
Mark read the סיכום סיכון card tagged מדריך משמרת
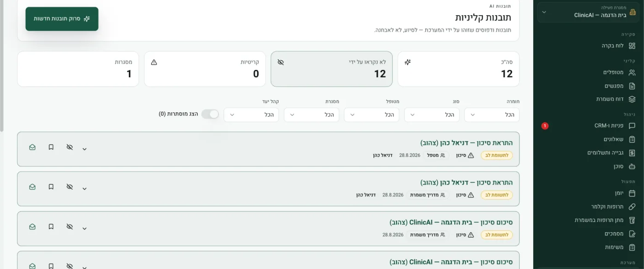(x=32, y=227)
